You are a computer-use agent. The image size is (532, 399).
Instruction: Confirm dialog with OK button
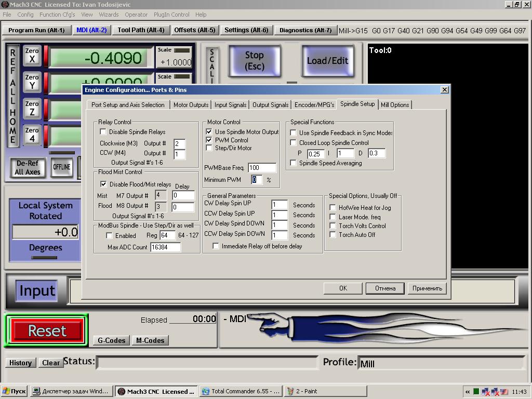click(343, 288)
